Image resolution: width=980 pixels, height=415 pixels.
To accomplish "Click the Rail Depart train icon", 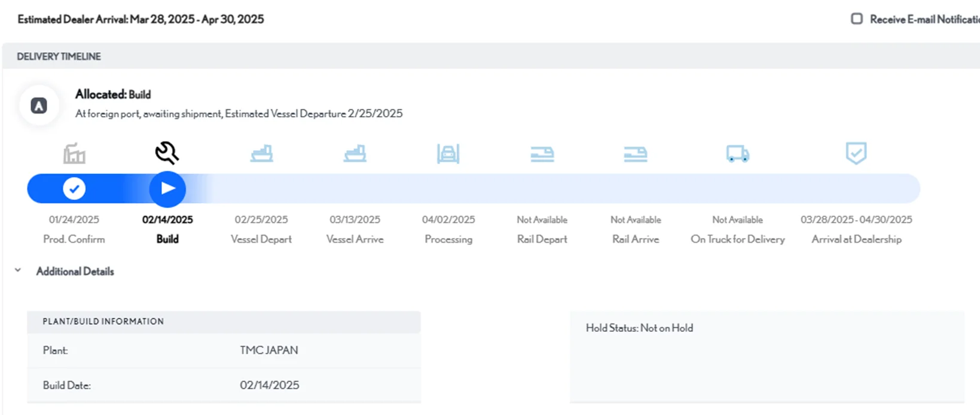I will [x=542, y=154].
